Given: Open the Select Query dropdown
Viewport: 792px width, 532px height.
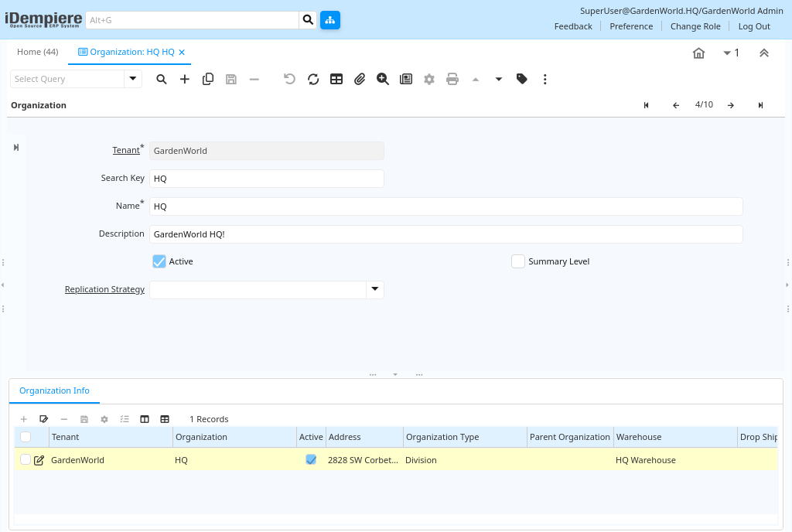Looking at the screenshot, I should [133, 79].
